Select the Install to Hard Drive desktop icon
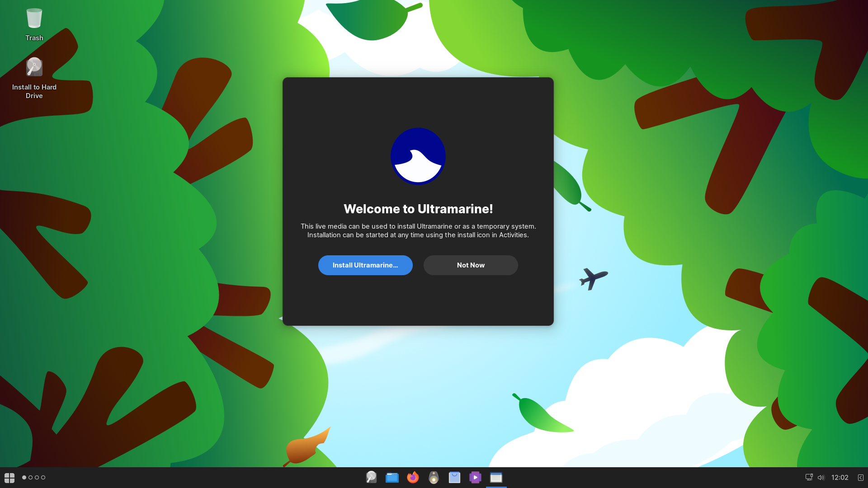The width and height of the screenshot is (868, 488). [x=34, y=78]
